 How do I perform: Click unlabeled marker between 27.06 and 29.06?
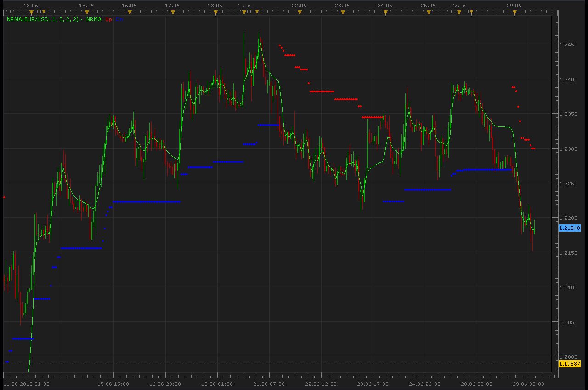(x=471, y=12)
